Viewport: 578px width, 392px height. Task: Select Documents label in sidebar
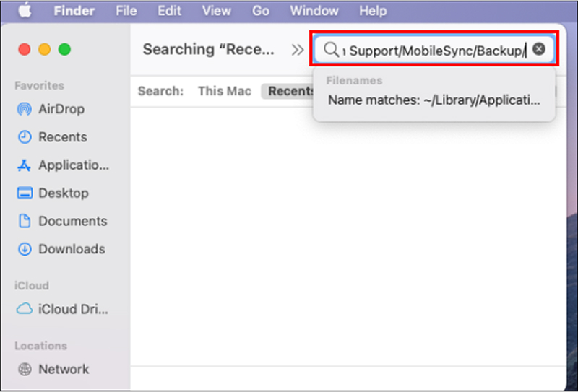point(73,221)
